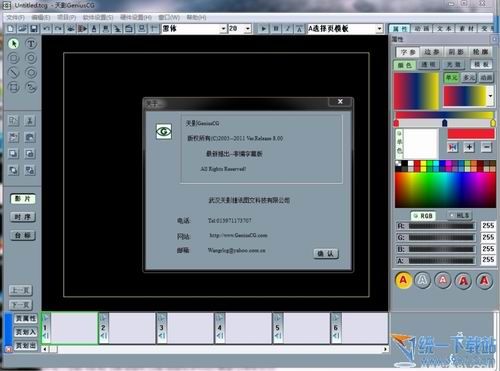
Task: Click the R channel slider bar
Action: pyautogui.click(x=441, y=226)
